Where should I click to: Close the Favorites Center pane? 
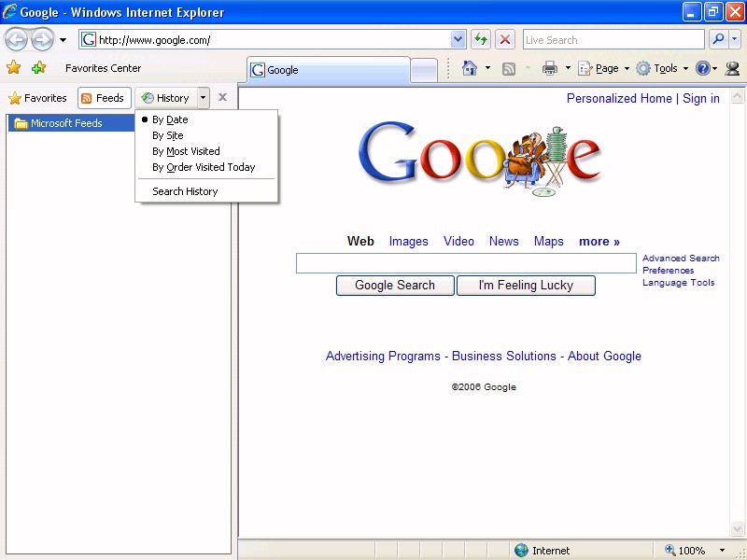[222, 98]
